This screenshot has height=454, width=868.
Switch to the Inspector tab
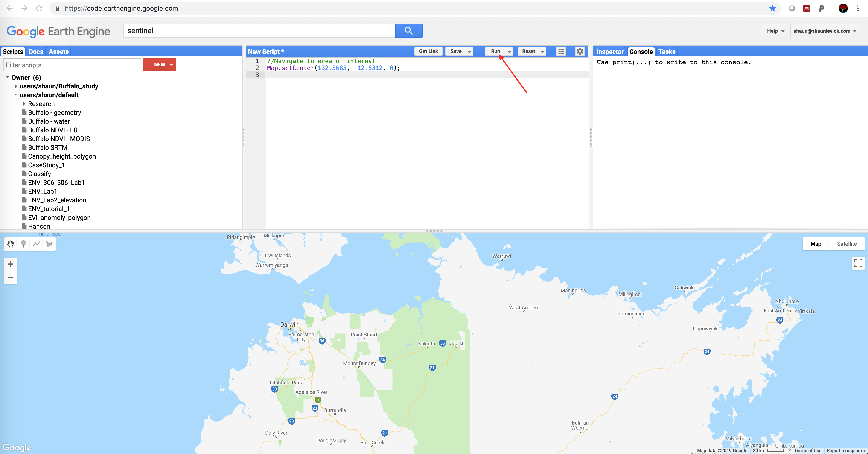pos(610,52)
